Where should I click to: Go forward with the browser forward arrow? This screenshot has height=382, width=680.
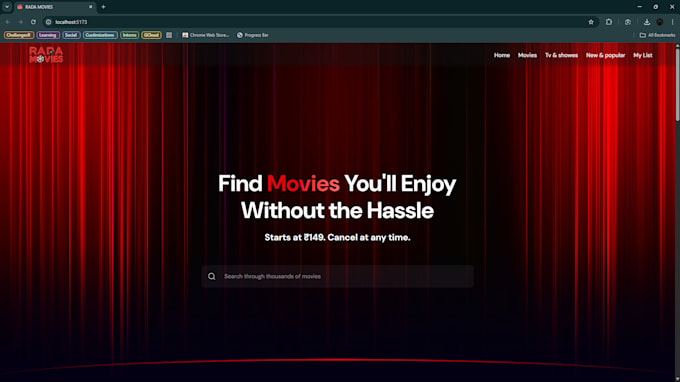click(20, 22)
